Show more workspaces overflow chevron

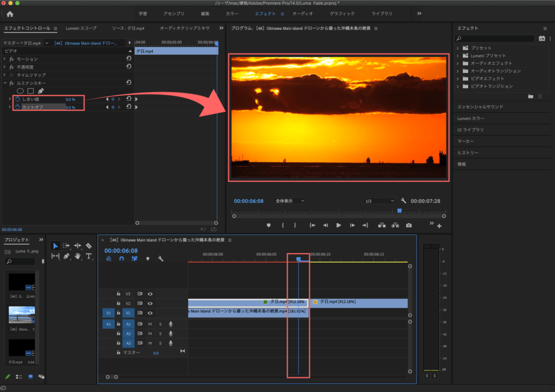419,14
